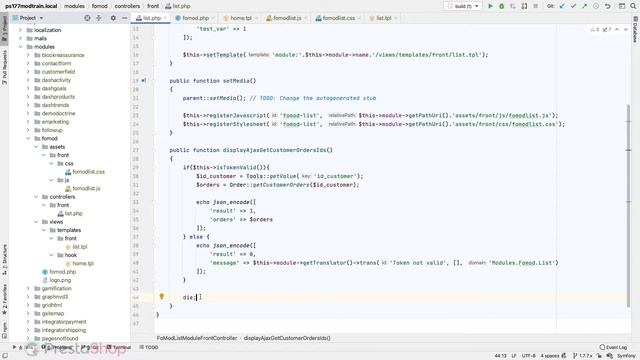Open Search Everywhere magnifier icon
Image resolution: width=640 pixels, height=360 pixels.
pos(633,6)
